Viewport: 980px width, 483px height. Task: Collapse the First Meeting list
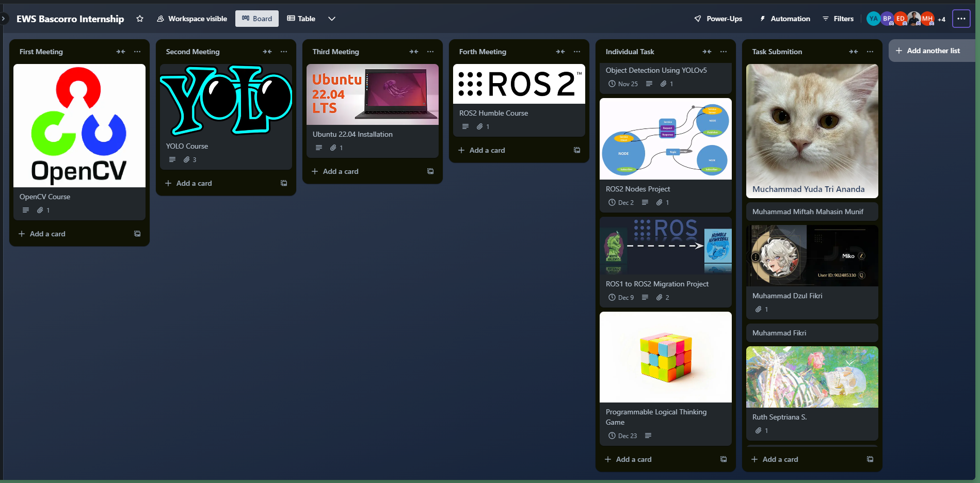point(121,52)
